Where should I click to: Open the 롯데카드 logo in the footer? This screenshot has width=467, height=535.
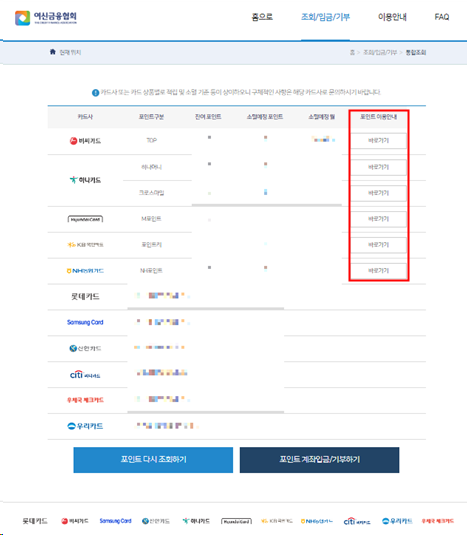click(x=35, y=521)
